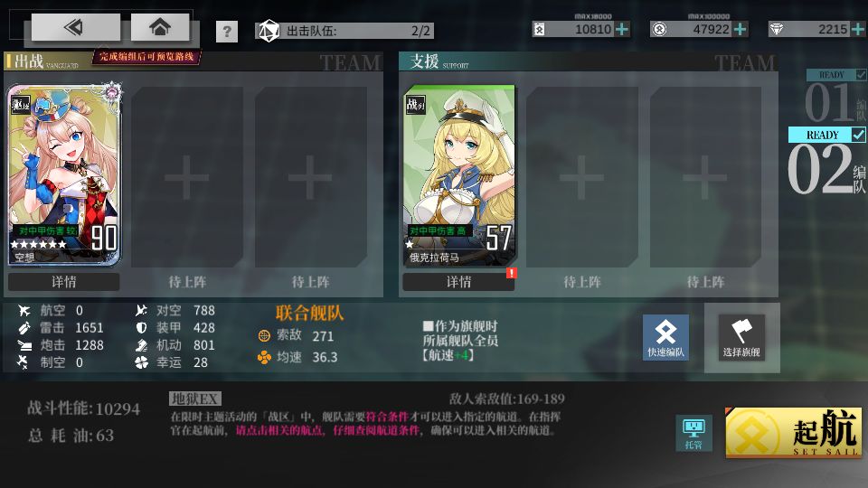Toggle READY checkbox for fleet 02
Image resolution: width=868 pixels, height=488 pixels.
point(858,135)
